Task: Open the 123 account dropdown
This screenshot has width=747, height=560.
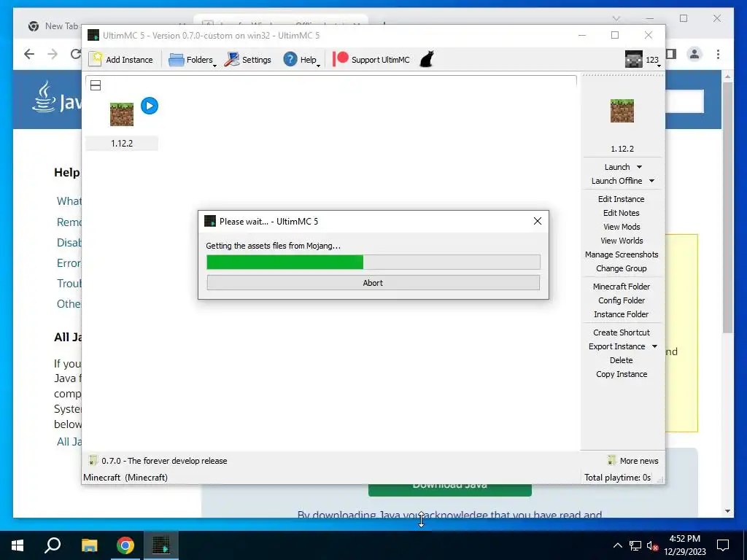Action: tap(643, 60)
